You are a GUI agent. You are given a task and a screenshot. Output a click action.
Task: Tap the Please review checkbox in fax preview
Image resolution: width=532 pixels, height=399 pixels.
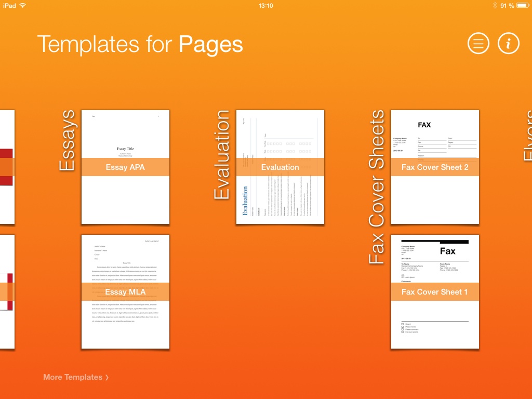pos(402,327)
